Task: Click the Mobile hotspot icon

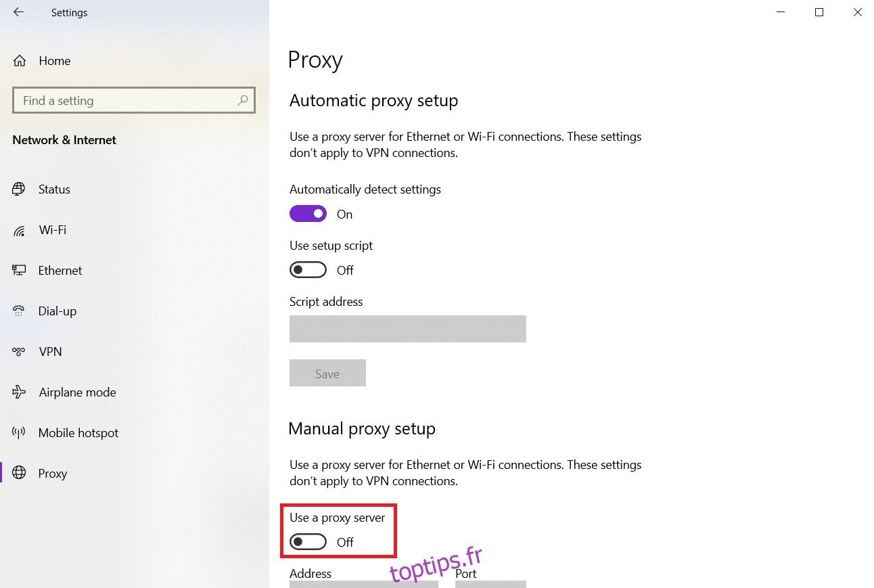Action: click(19, 433)
